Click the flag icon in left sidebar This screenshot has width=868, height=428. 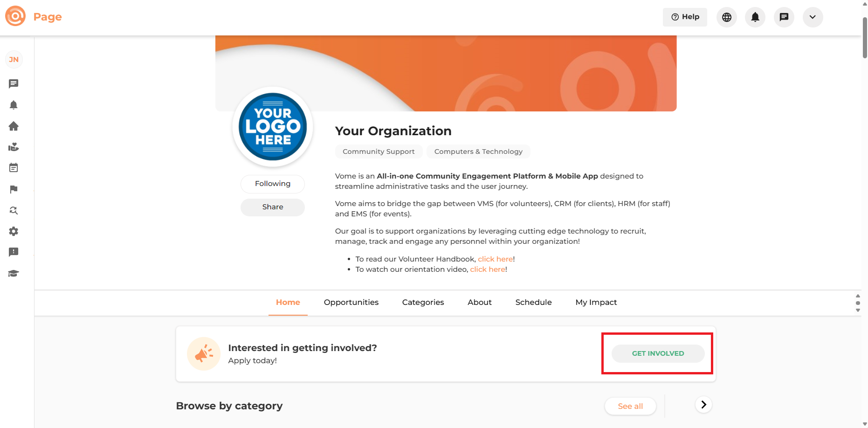point(14,189)
